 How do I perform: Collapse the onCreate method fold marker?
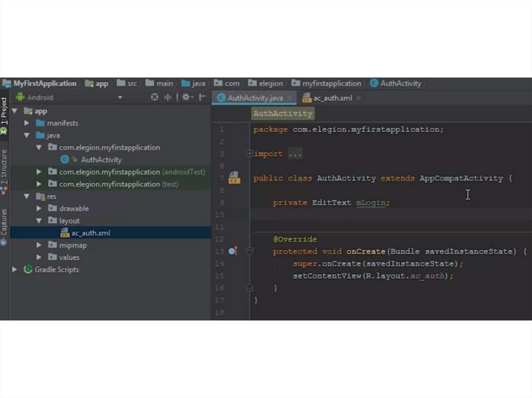(x=249, y=251)
